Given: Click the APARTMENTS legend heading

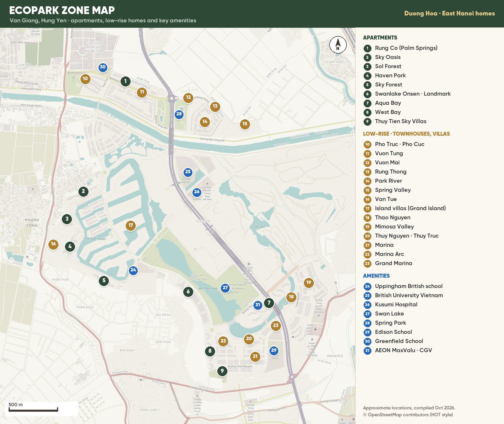Looking at the screenshot, I should [380, 38].
